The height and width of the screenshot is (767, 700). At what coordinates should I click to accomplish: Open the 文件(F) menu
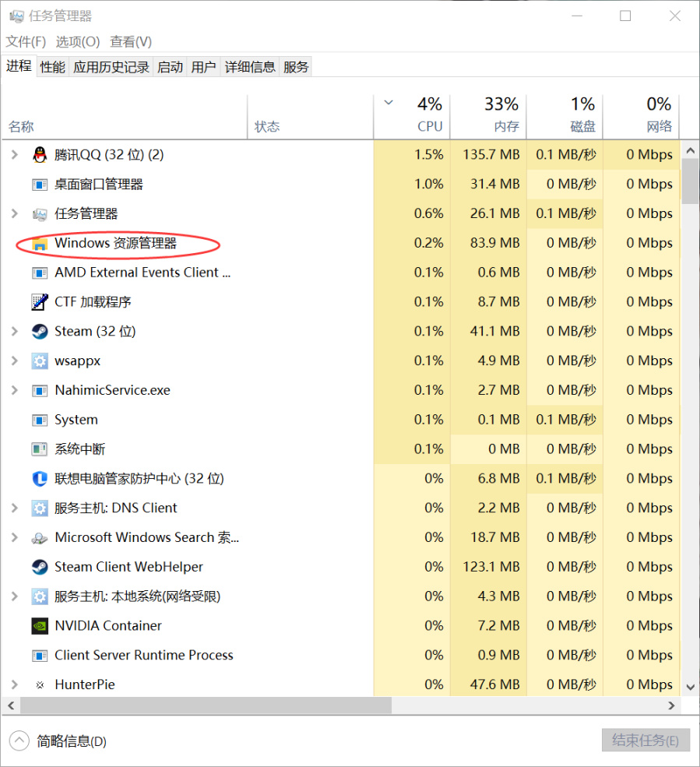tap(26, 41)
